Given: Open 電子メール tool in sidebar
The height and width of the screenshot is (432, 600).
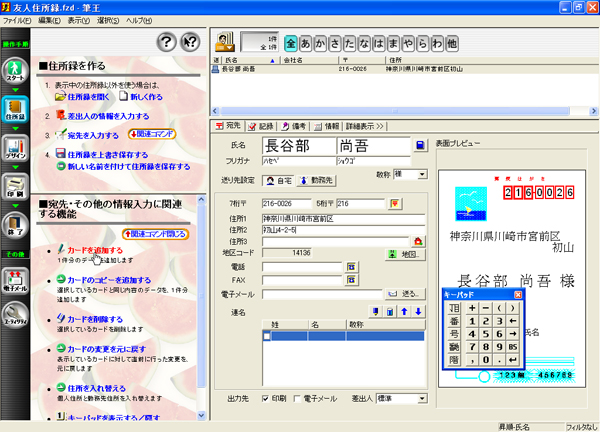Looking at the screenshot, I should coord(16,283).
